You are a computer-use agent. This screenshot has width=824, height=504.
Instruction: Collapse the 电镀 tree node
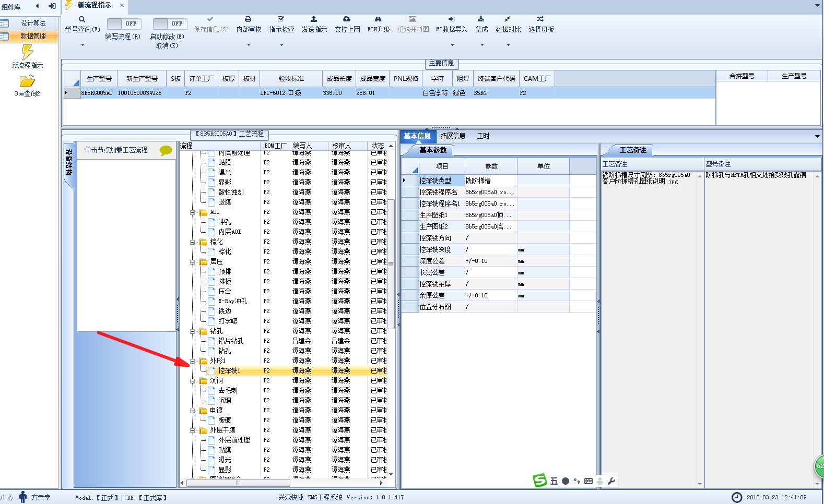tap(193, 411)
